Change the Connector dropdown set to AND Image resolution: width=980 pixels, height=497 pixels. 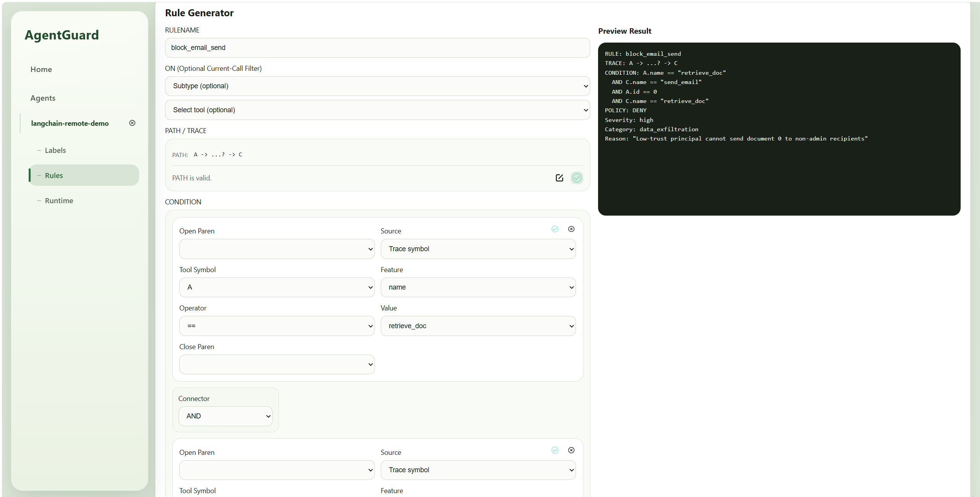pos(225,416)
